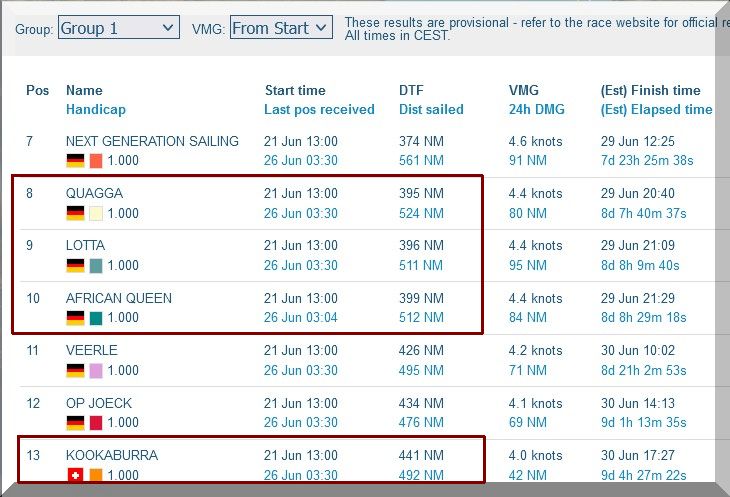Viewport: 730px width, 497px height.
Task: Click the red swatch for OP JOECK
Action: (96, 423)
